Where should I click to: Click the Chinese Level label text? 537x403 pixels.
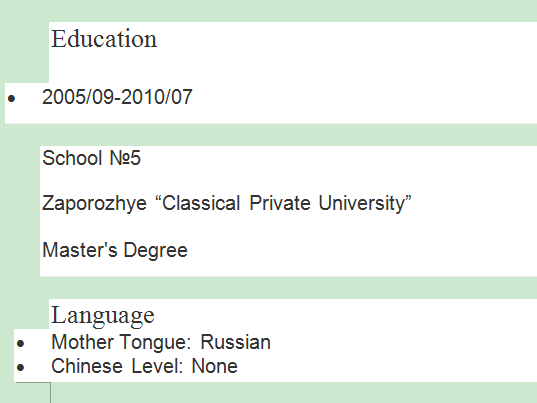(x=117, y=366)
